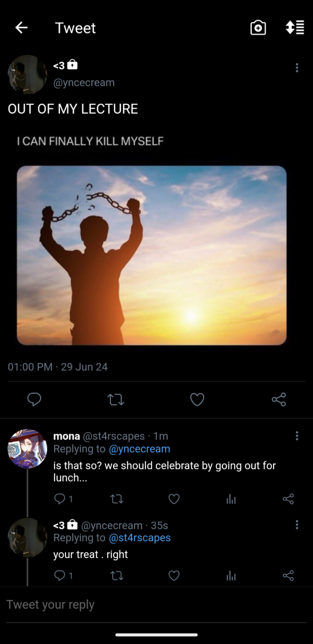Retweet the OUT OF MY LECTURE tweet

(116, 399)
